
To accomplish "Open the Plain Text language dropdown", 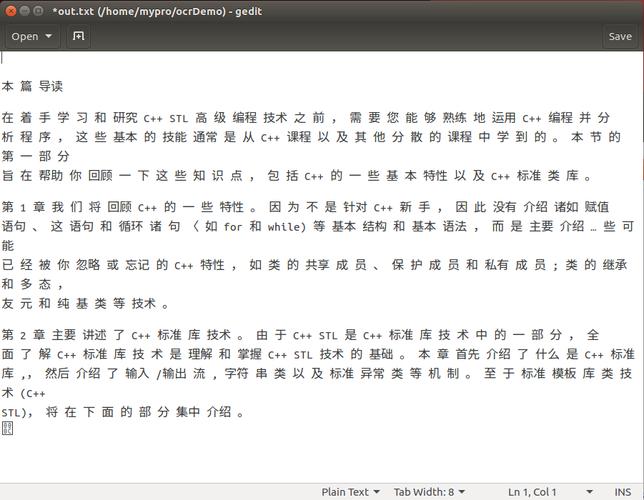I will (x=350, y=492).
